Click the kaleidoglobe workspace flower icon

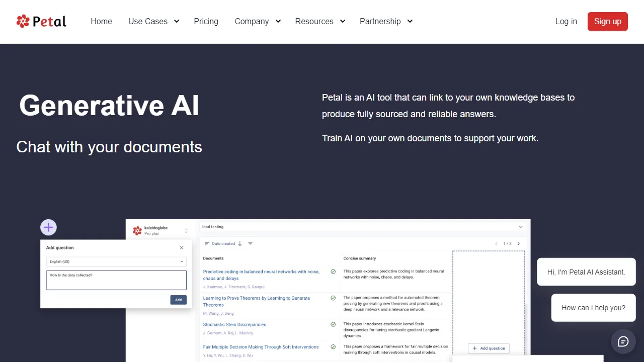coord(137,231)
